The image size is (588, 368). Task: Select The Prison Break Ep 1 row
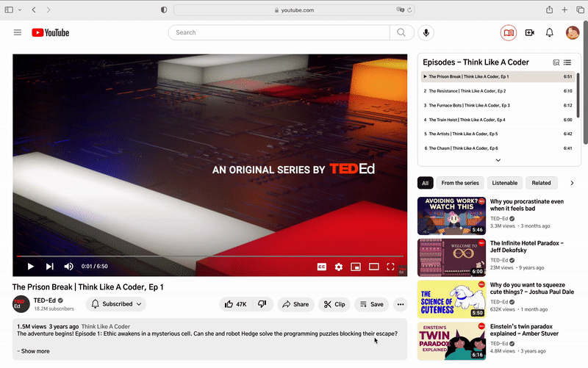pos(498,76)
